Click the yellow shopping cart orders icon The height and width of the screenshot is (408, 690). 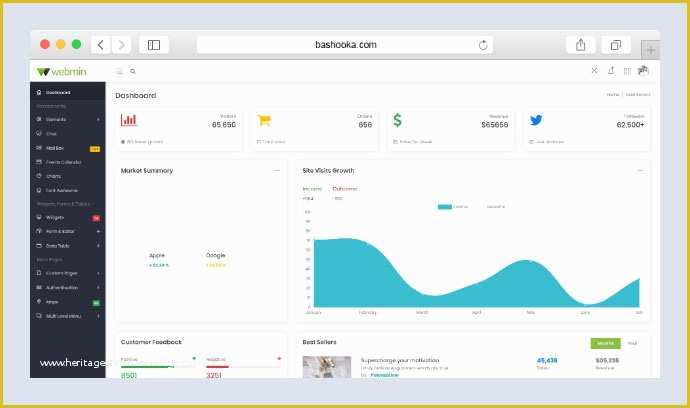264,120
